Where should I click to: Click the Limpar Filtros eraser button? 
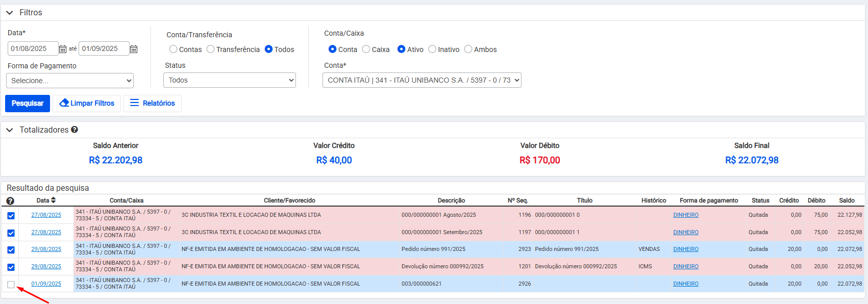(x=87, y=103)
